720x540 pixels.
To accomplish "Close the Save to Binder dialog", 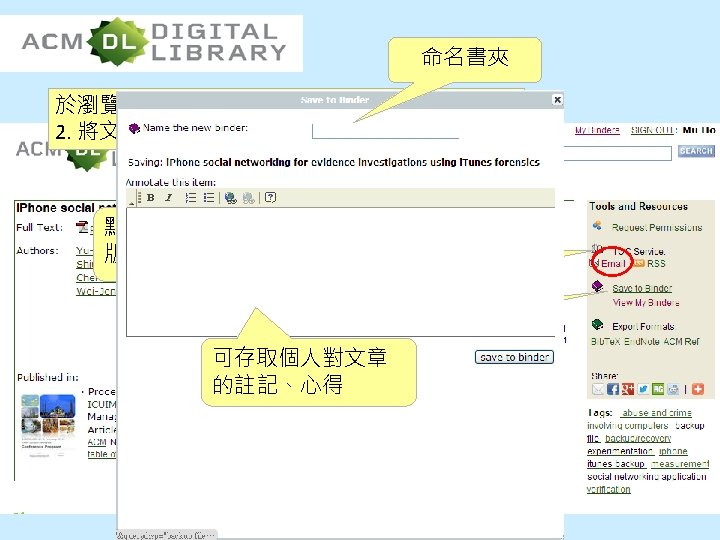I will click(557, 100).
